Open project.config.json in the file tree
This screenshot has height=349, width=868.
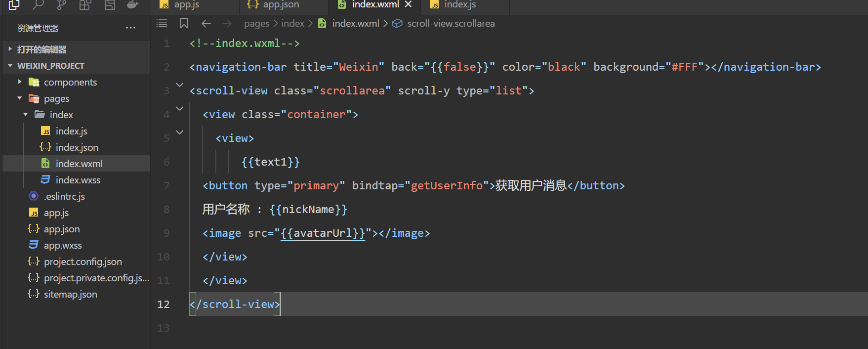(77, 262)
